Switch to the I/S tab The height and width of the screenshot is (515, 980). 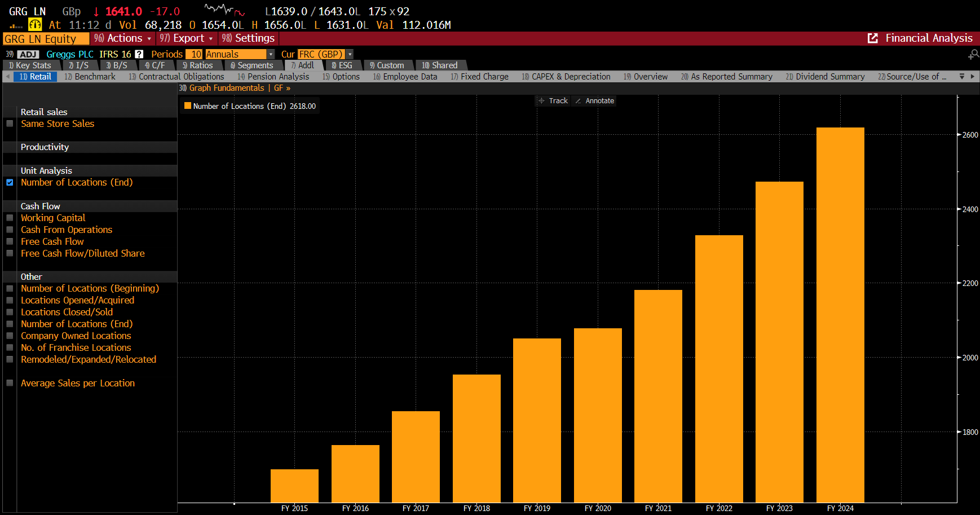(79, 65)
